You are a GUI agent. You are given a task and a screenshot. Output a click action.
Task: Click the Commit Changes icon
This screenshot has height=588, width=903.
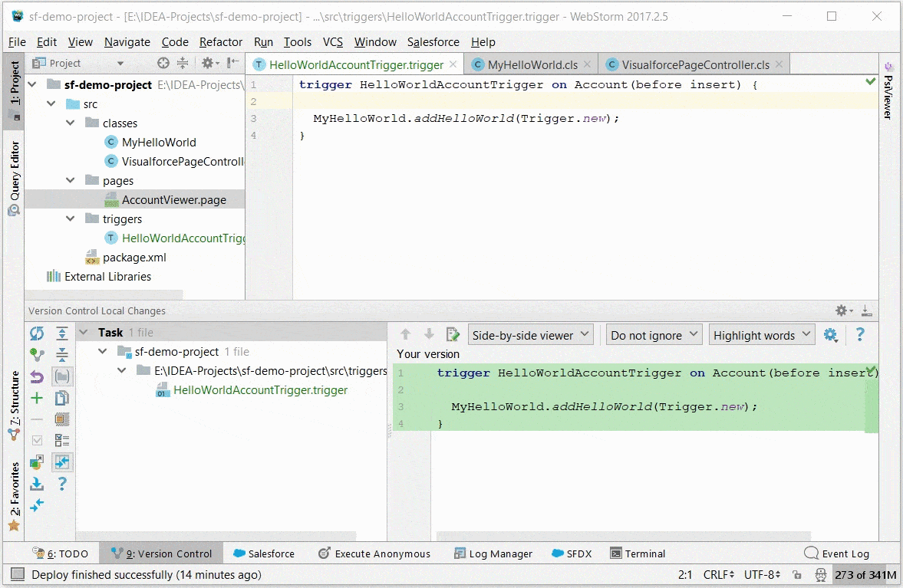click(37, 355)
